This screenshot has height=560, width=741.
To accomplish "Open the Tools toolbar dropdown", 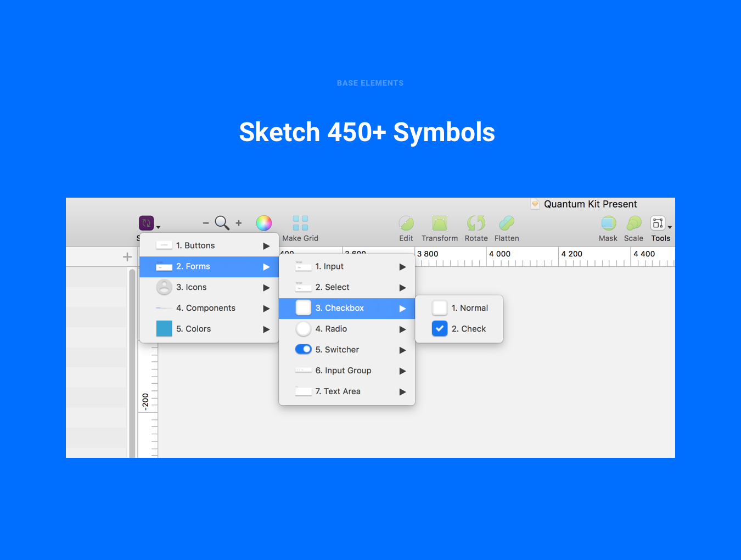I will point(660,223).
